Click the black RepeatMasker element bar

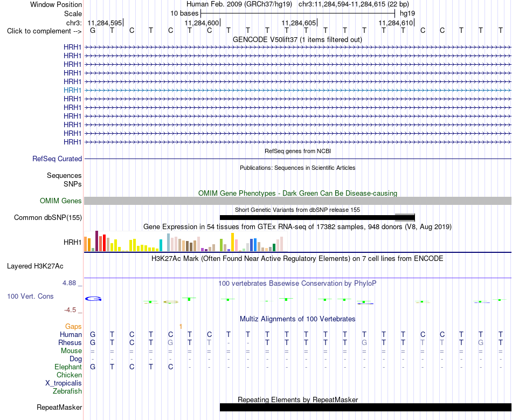pyautogui.click(x=366, y=407)
